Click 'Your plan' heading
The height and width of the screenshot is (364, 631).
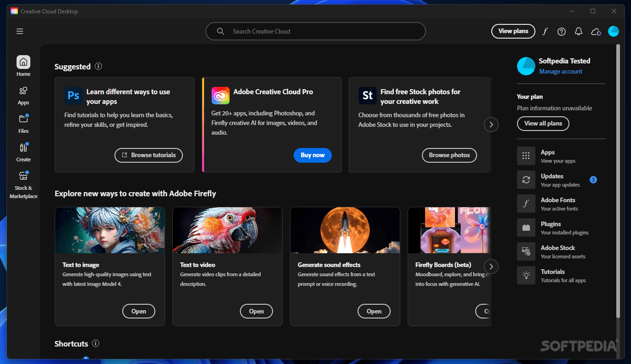pos(529,97)
